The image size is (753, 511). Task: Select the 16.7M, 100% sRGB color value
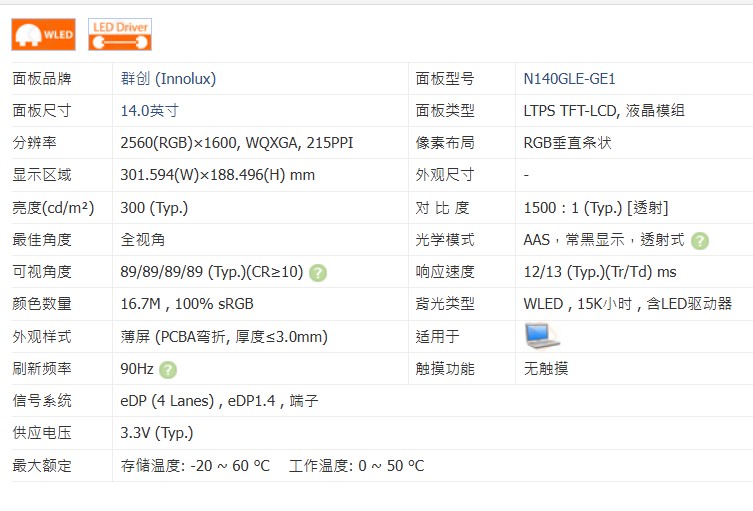click(186, 304)
